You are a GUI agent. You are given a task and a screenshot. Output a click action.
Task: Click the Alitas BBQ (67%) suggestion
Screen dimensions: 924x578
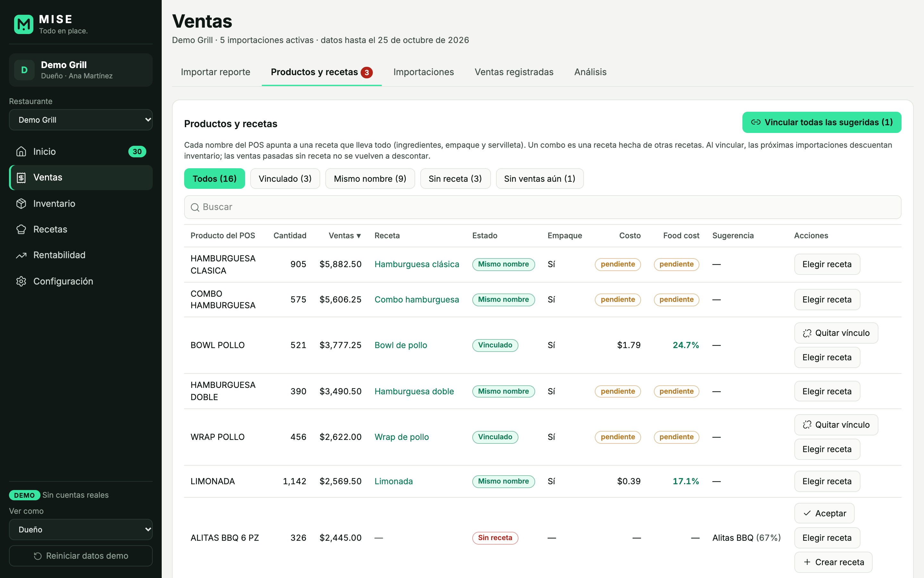point(746,538)
